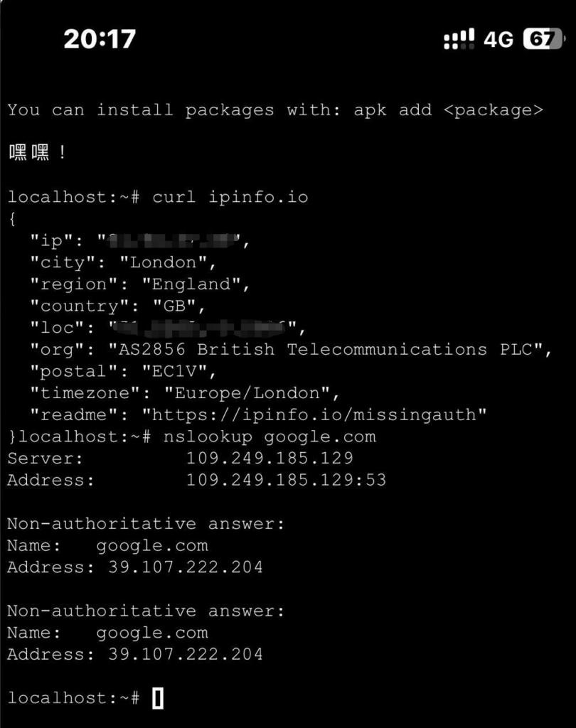
Task: Tap the first 'Non-authoritative answer:' heading
Action: [x=146, y=524]
